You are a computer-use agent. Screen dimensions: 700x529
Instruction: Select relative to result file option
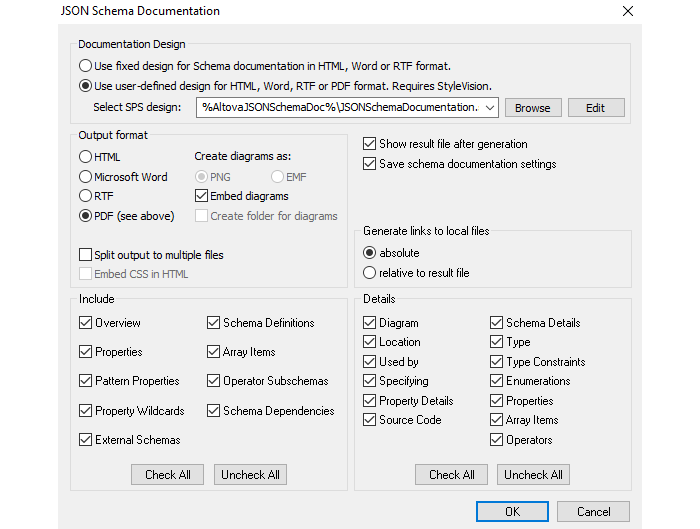(x=370, y=273)
